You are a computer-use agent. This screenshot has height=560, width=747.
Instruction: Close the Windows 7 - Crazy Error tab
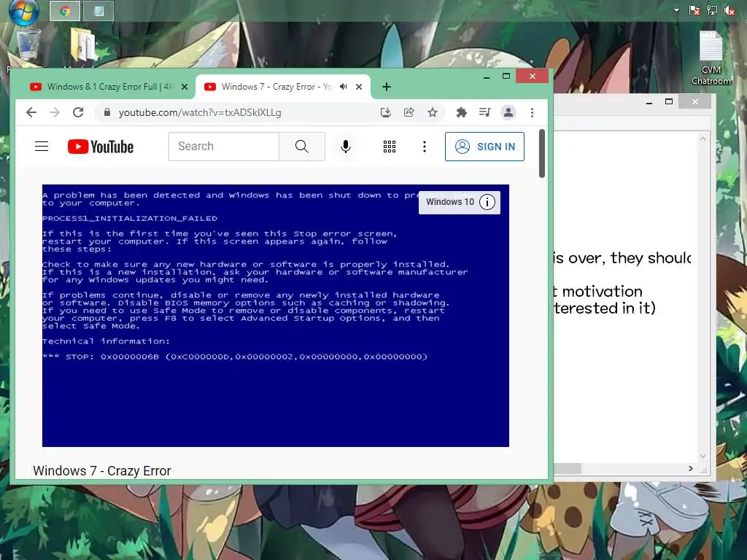pyautogui.click(x=359, y=87)
